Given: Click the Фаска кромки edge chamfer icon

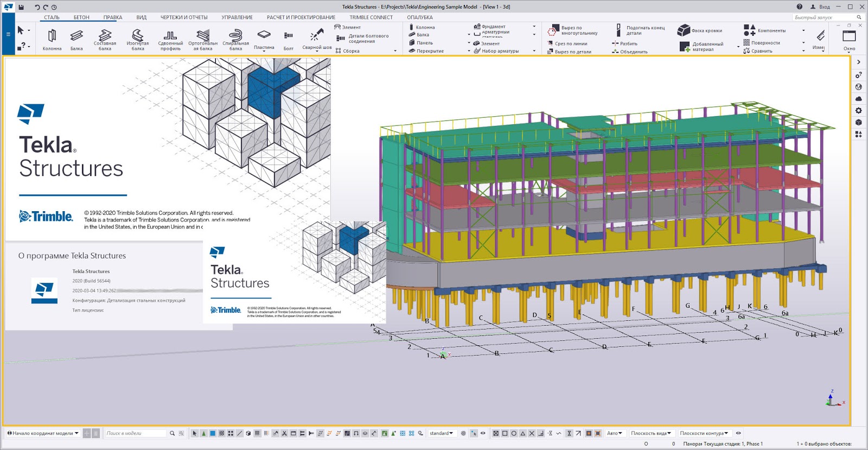Looking at the screenshot, I should coord(684,30).
